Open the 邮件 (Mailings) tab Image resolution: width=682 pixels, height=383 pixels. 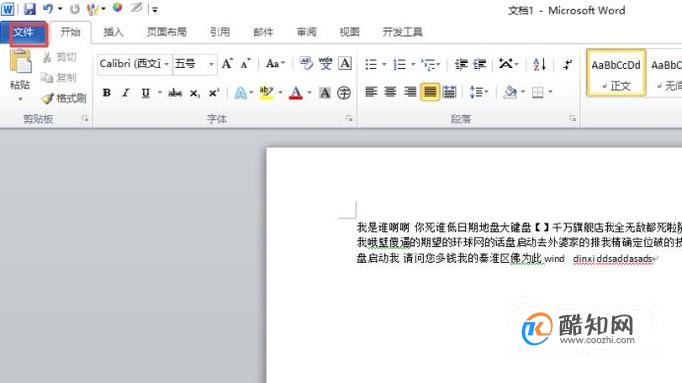pos(263,32)
